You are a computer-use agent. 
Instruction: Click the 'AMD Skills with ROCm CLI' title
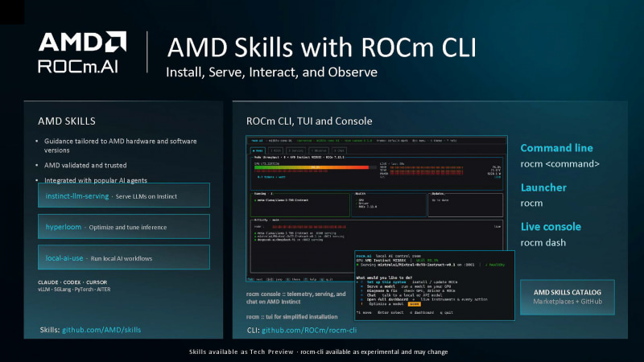coord(321,47)
